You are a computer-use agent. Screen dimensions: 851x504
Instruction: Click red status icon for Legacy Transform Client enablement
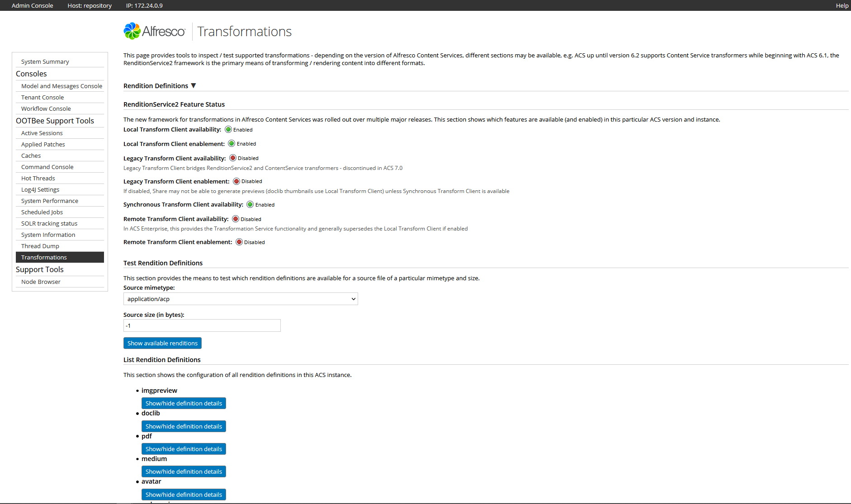(x=236, y=181)
